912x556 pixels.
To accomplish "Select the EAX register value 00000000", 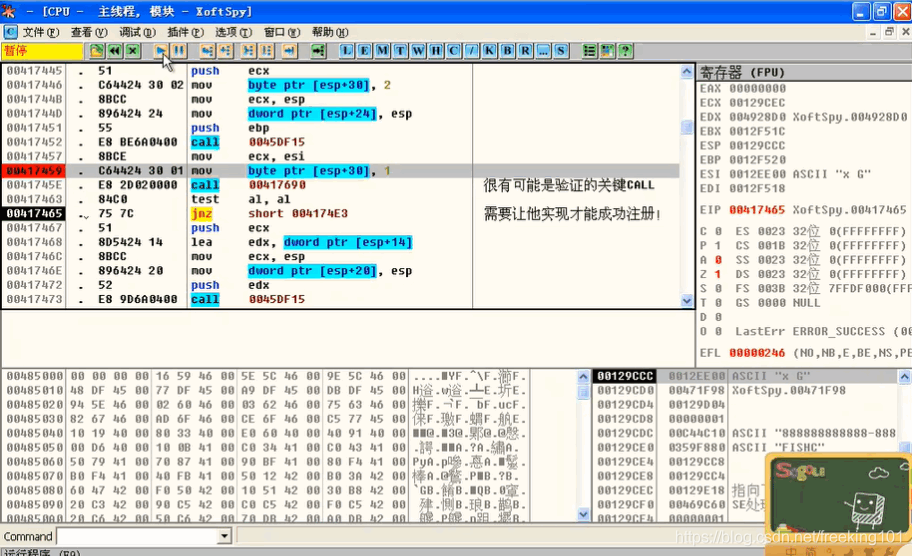I will pyautogui.click(x=757, y=88).
